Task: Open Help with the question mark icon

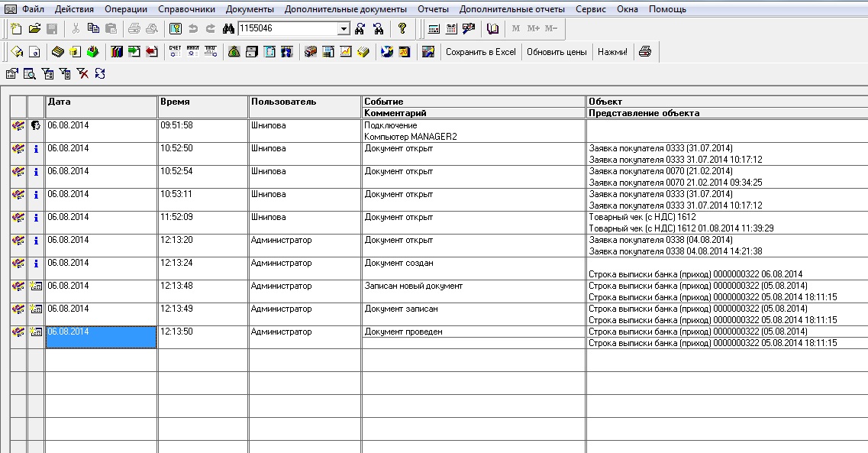Action: click(402, 29)
